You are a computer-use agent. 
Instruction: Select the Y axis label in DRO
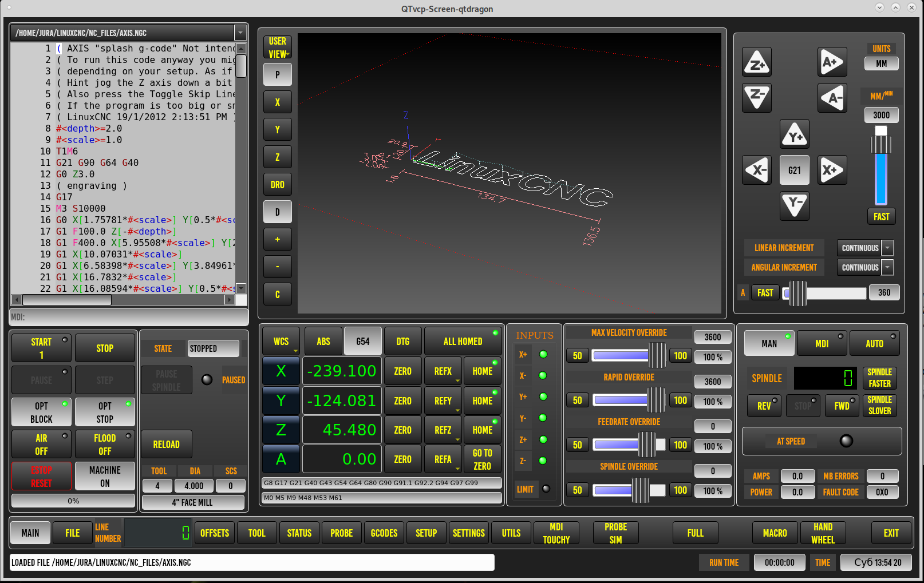(x=281, y=400)
